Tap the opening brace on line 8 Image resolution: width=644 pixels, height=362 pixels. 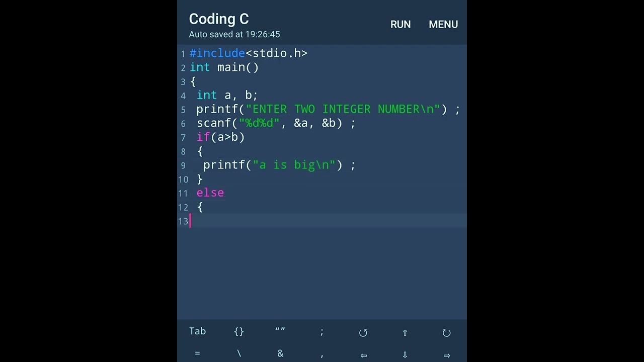tap(200, 151)
